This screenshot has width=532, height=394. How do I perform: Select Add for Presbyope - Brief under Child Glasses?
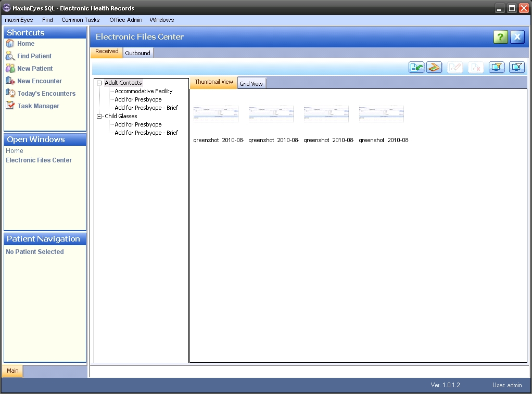146,133
